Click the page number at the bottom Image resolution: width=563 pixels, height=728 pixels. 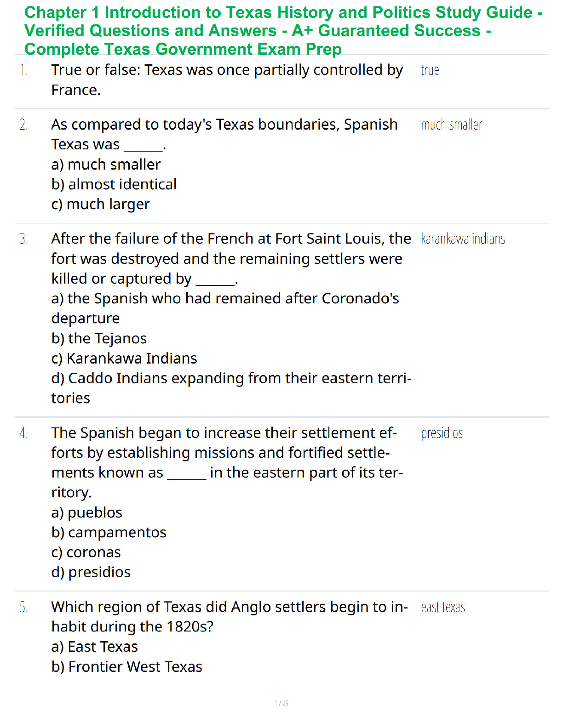281,703
